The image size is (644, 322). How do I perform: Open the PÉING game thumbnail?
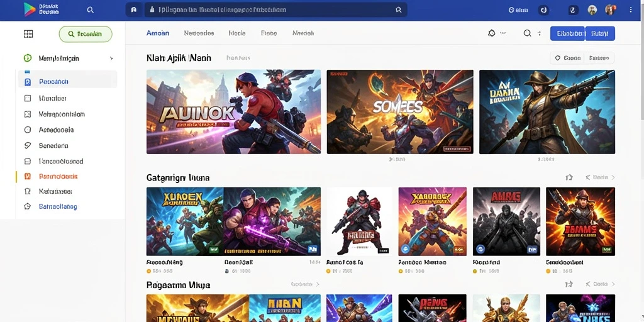click(433, 308)
